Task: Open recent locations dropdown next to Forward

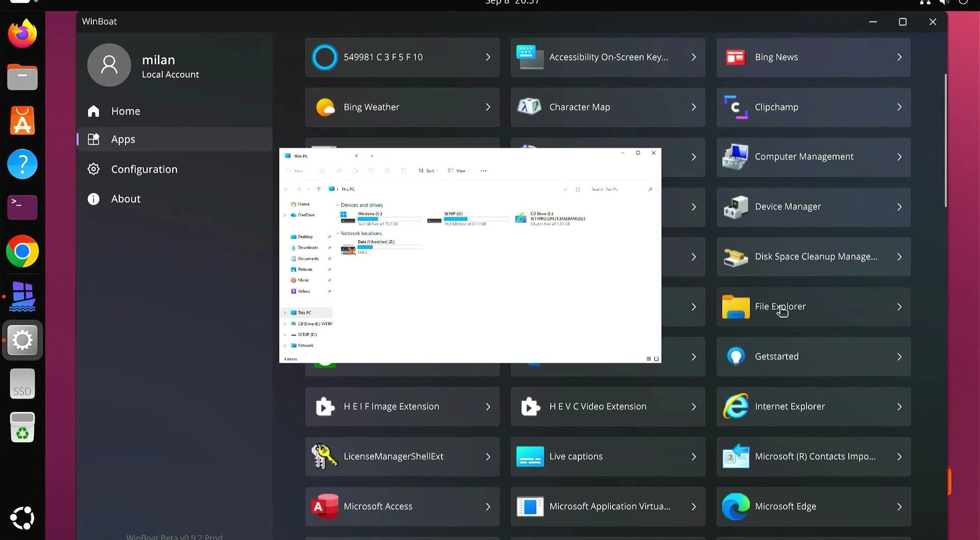Action: click(309, 189)
